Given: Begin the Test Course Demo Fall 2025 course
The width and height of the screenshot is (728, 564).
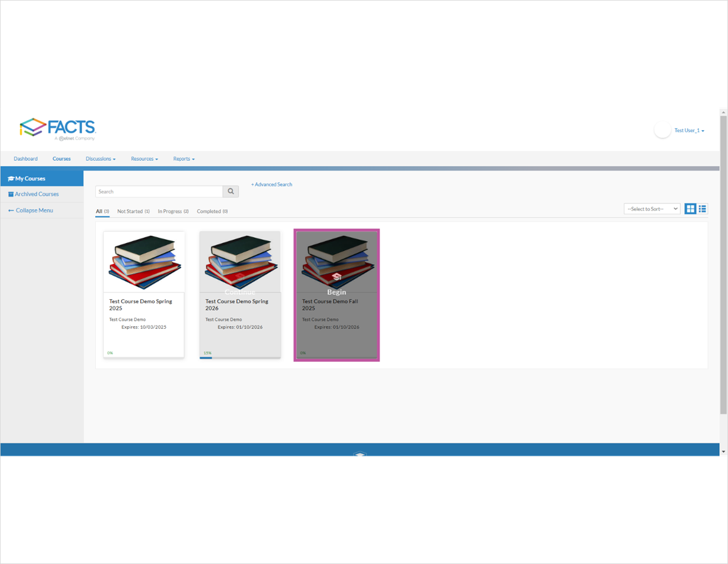Looking at the screenshot, I should pyautogui.click(x=336, y=292).
